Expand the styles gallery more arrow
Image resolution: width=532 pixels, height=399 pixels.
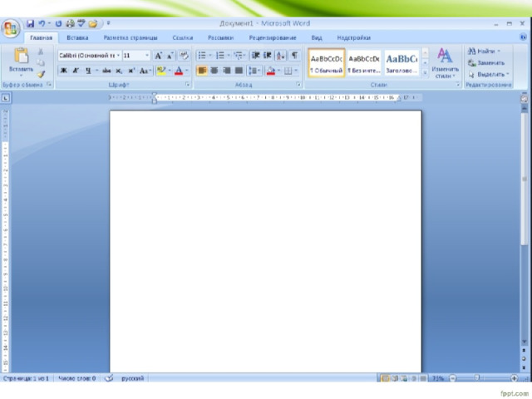click(425, 72)
